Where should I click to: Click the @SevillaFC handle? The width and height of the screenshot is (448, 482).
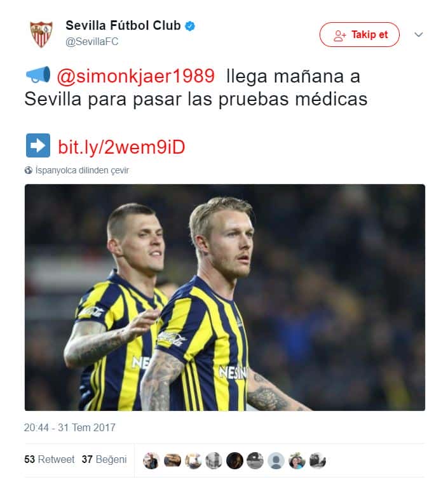[92, 41]
